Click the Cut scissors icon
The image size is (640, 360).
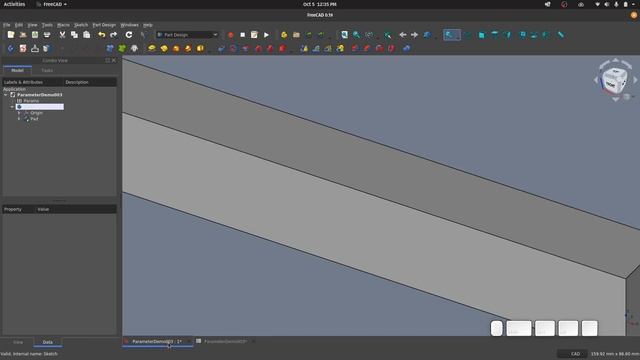tap(62, 35)
